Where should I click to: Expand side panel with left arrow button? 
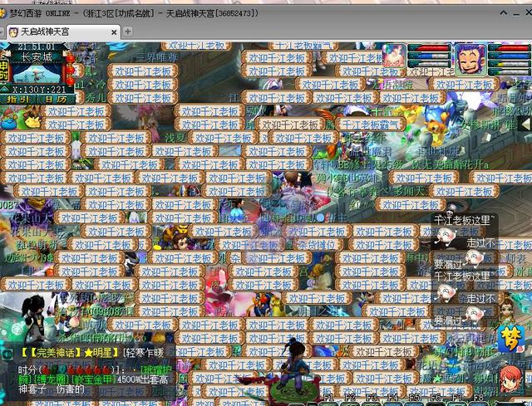tap(525, 124)
